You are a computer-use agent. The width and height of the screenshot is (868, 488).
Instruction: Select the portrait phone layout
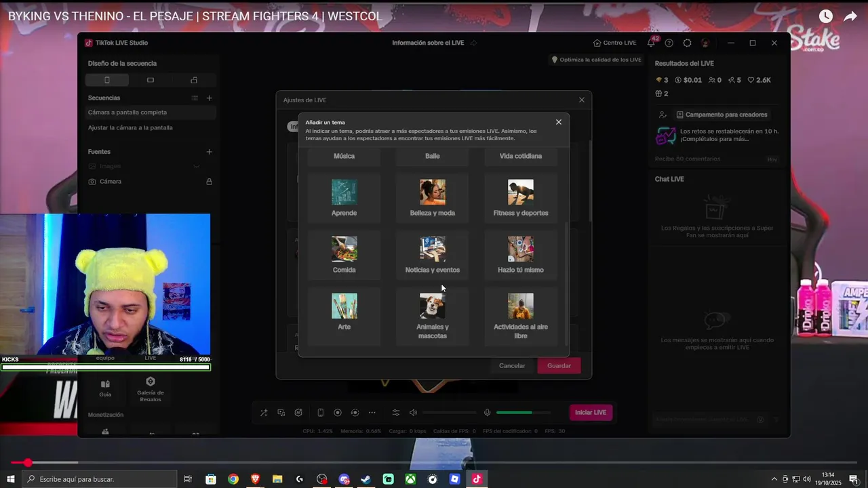pyautogui.click(x=106, y=80)
